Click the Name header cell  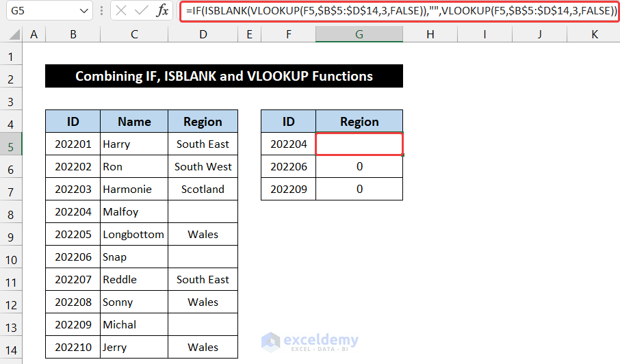point(134,121)
